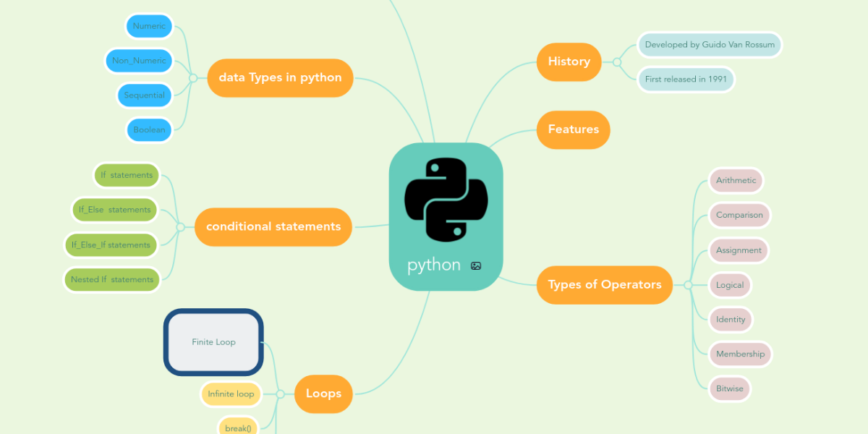
Task: Select the History node
Action: 569,61
